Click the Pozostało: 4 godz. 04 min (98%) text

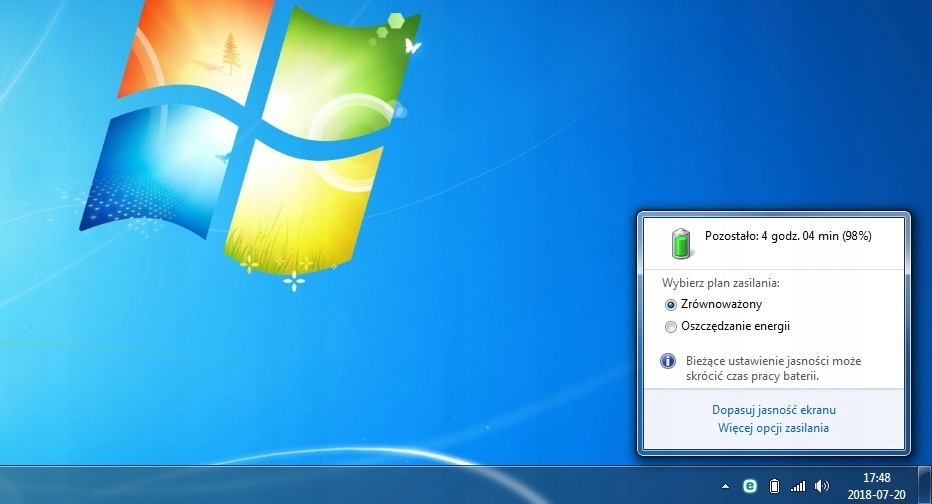(788, 236)
